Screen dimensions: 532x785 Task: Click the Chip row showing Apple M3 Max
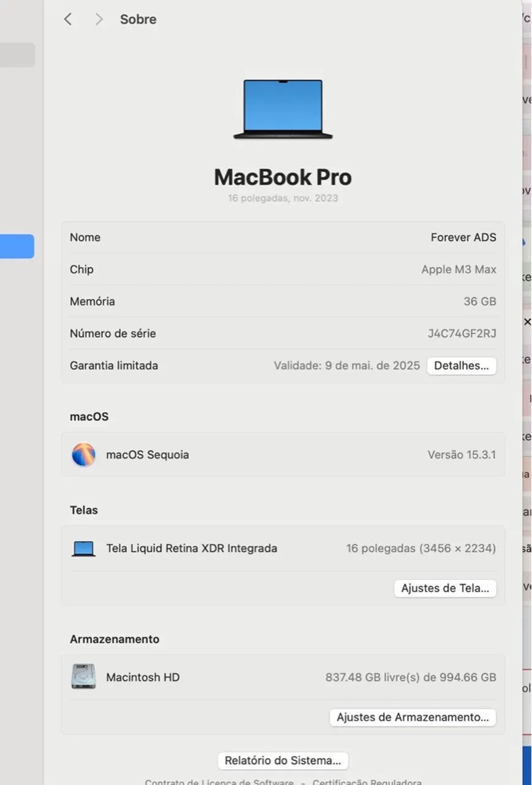coord(282,269)
